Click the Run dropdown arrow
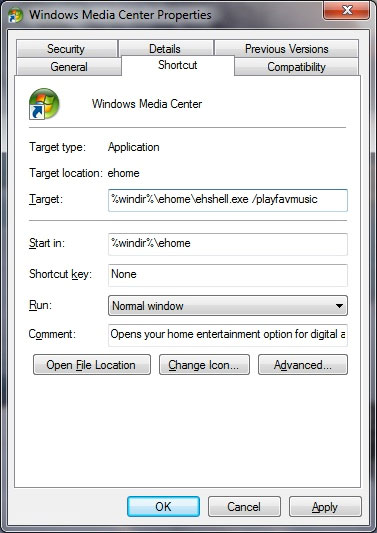This screenshot has width=377, height=533. (339, 306)
